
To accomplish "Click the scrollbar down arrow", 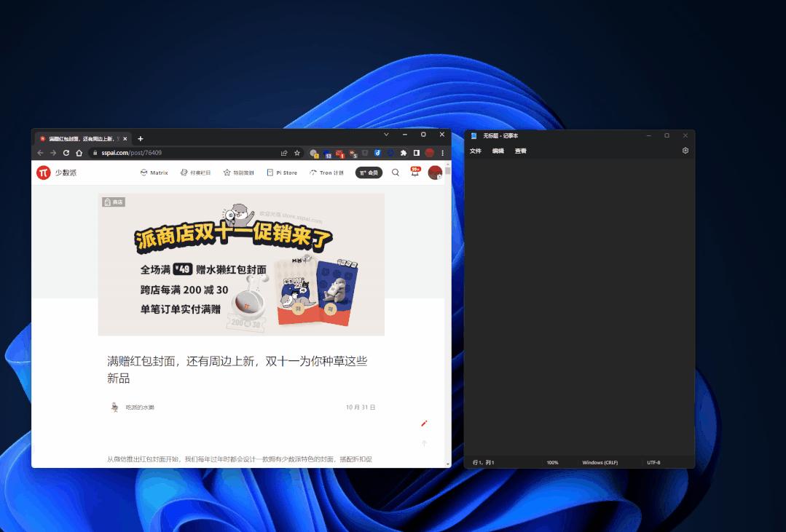I will (448, 464).
